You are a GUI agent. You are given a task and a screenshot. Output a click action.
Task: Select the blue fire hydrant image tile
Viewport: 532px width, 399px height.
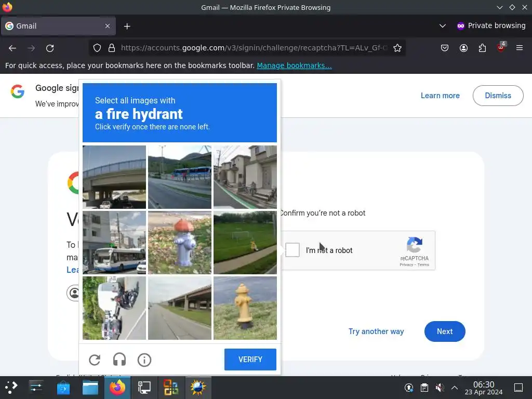[x=179, y=243]
